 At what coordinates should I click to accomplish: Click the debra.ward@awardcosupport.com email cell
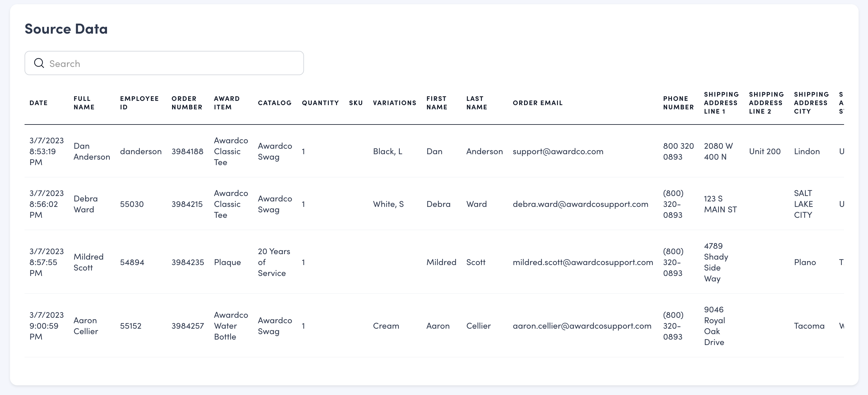click(580, 204)
